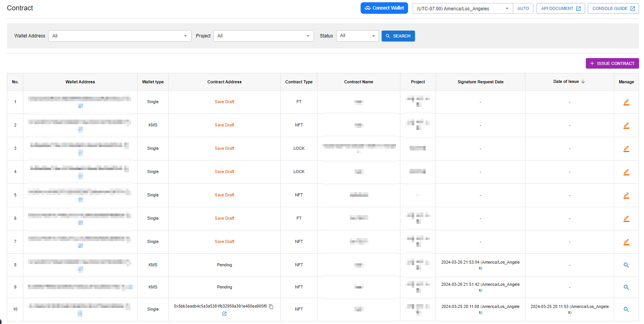Click the Manage column header
Viewport: 644px width, 324px height.
[x=626, y=82]
